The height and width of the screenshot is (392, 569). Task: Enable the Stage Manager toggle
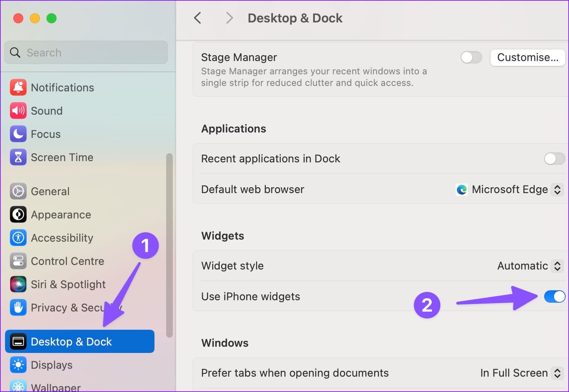pos(471,57)
